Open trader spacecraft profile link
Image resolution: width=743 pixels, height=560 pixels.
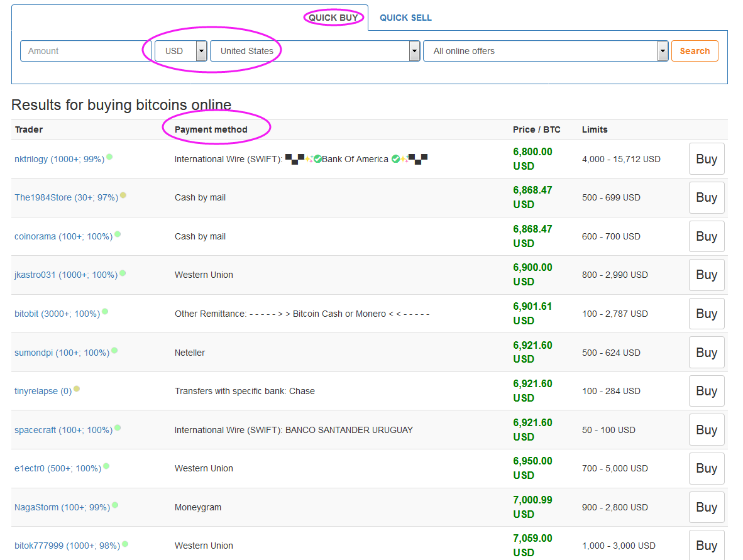pyautogui.click(x=63, y=430)
